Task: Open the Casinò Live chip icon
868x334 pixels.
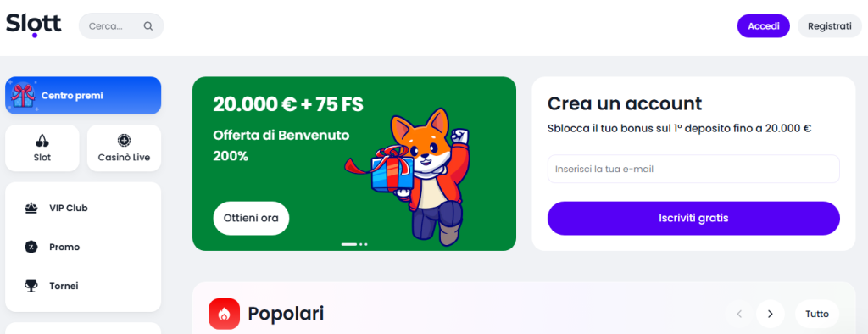Action: 124,141
